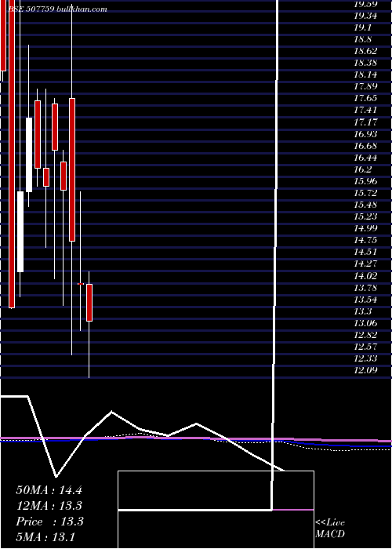This screenshot has width=392, height=549.
Task: Click the 12.33 price axis label
Action: coord(365,358)
